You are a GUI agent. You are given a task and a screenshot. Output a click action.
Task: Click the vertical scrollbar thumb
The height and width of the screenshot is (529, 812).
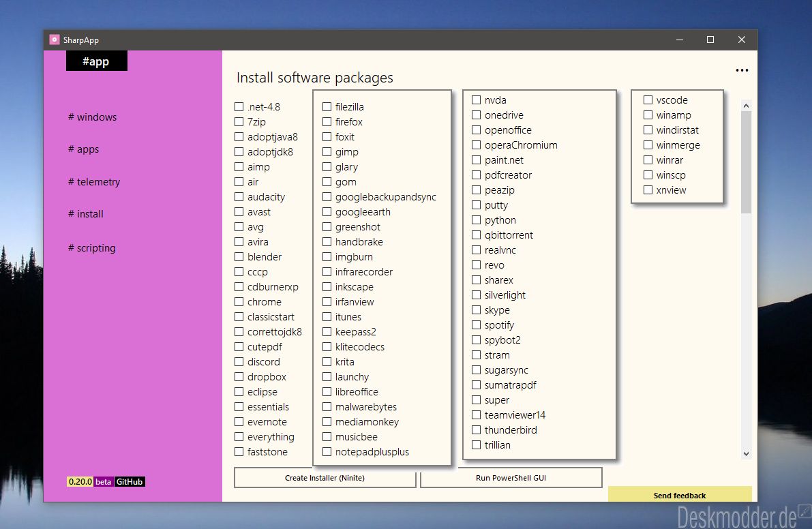tap(746, 162)
